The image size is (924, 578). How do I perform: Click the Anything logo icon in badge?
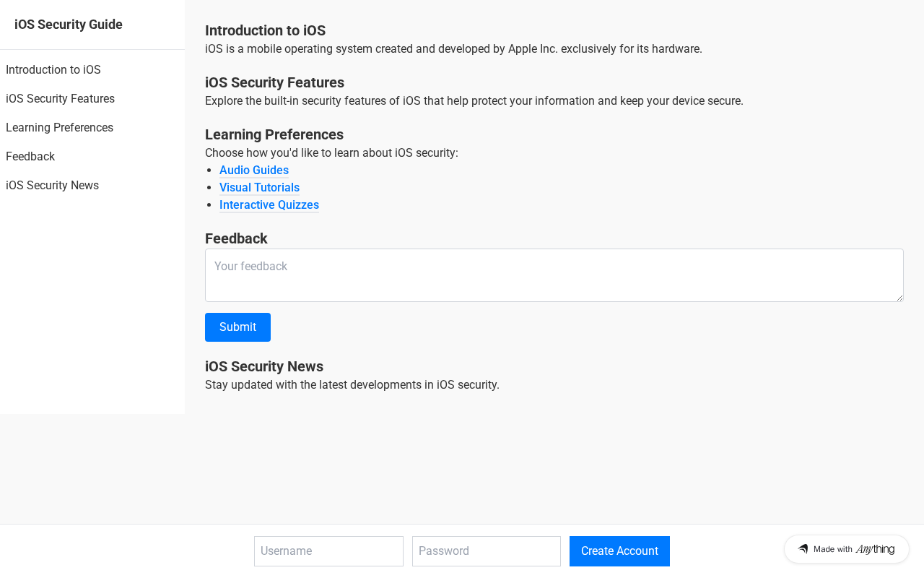pos(803,549)
